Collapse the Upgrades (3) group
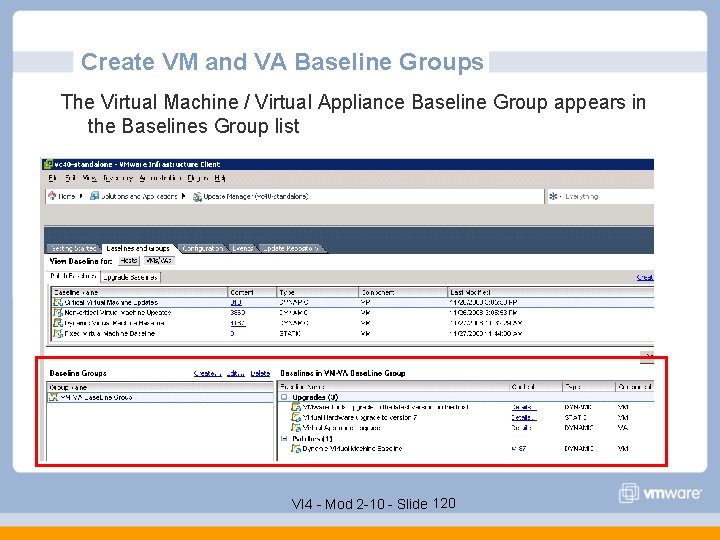720x540 pixels. point(284,397)
